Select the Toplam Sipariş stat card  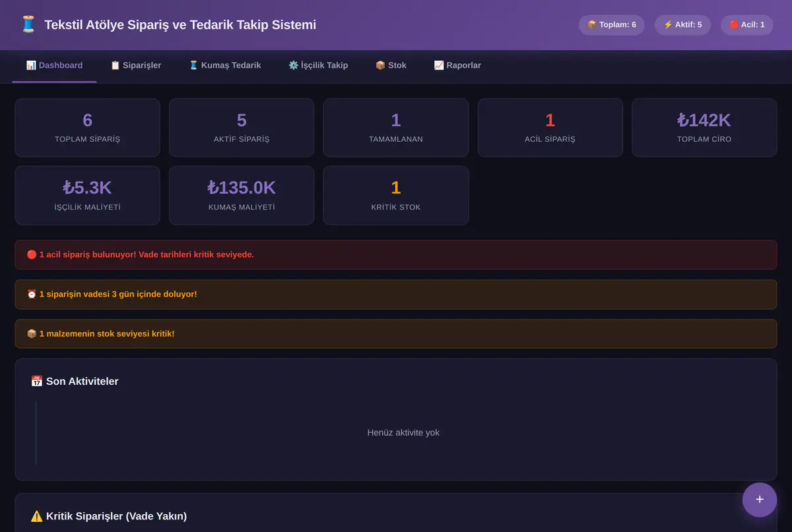click(x=87, y=127)
